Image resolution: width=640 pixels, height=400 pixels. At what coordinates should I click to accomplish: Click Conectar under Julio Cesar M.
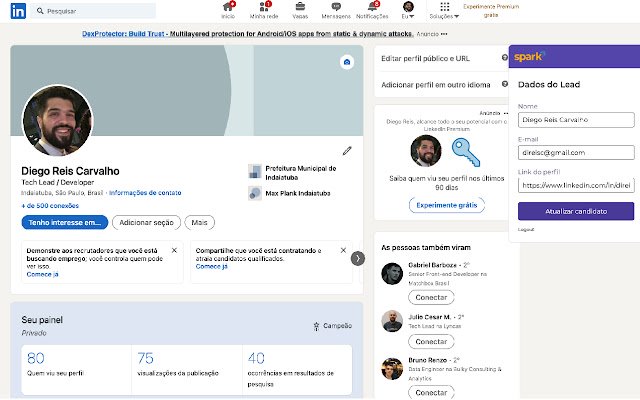[431, 342]
